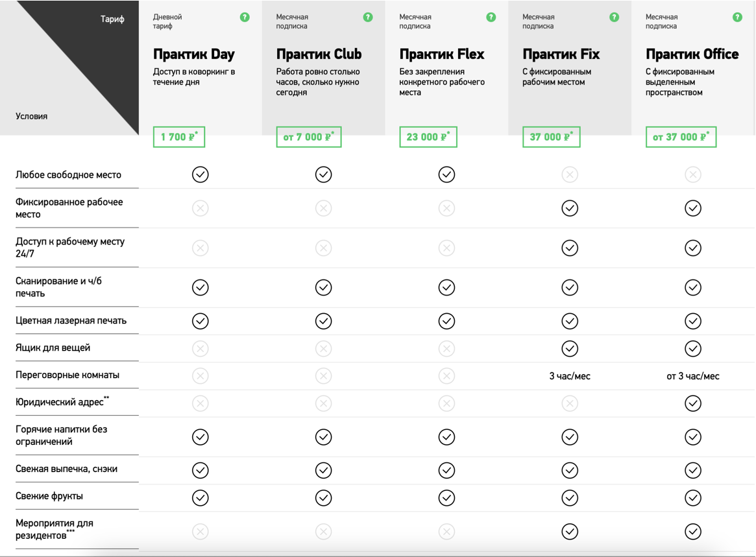Open the Практик Day tariff heading
The height and width of the screenshot is (557, 756).
(x=194, y=54)
